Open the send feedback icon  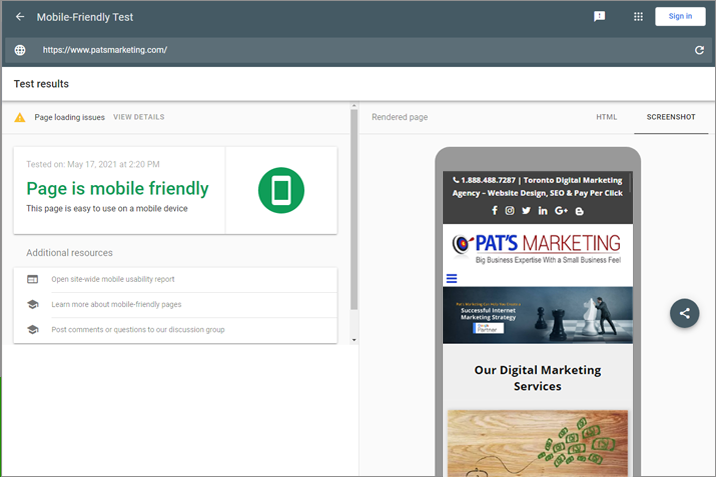tap(599, 17)
